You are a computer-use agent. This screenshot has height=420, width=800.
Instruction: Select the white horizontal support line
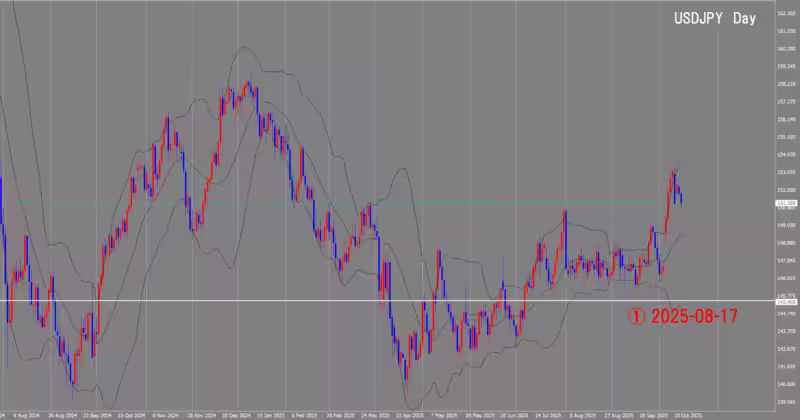[300, 300]
